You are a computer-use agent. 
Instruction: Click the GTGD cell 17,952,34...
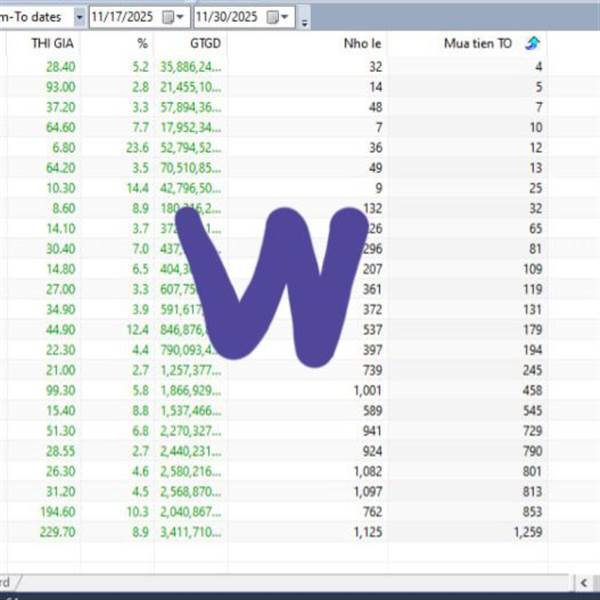(x=190, y=127)
